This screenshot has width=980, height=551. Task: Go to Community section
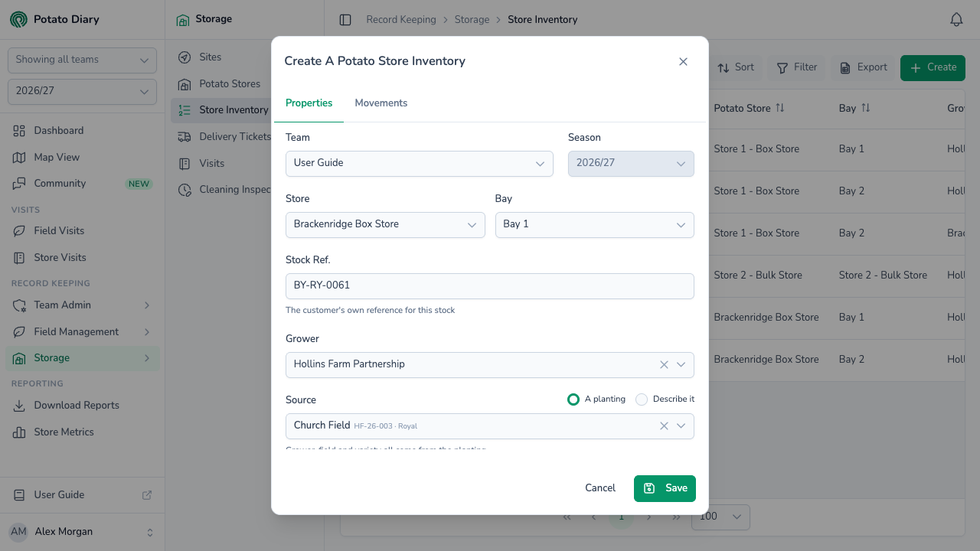click(x=83, y=184)
